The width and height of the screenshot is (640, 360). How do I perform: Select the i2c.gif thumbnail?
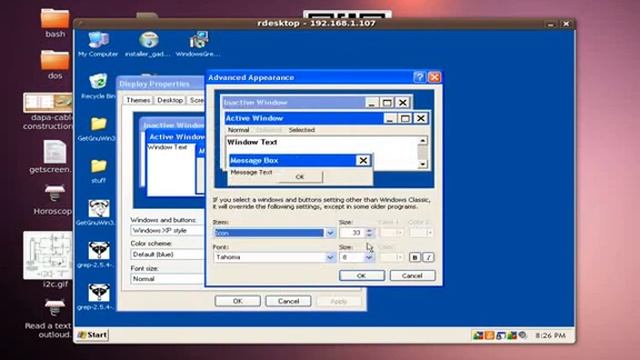point(48,256)
